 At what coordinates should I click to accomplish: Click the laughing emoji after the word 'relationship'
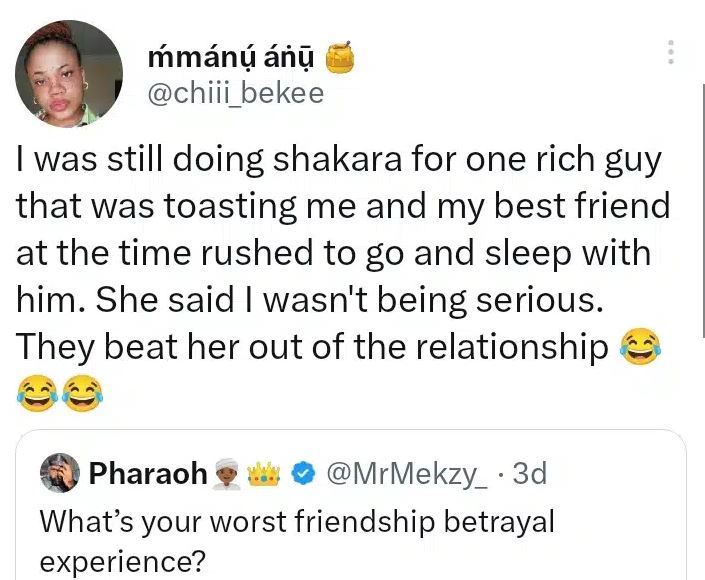point(641,347)
